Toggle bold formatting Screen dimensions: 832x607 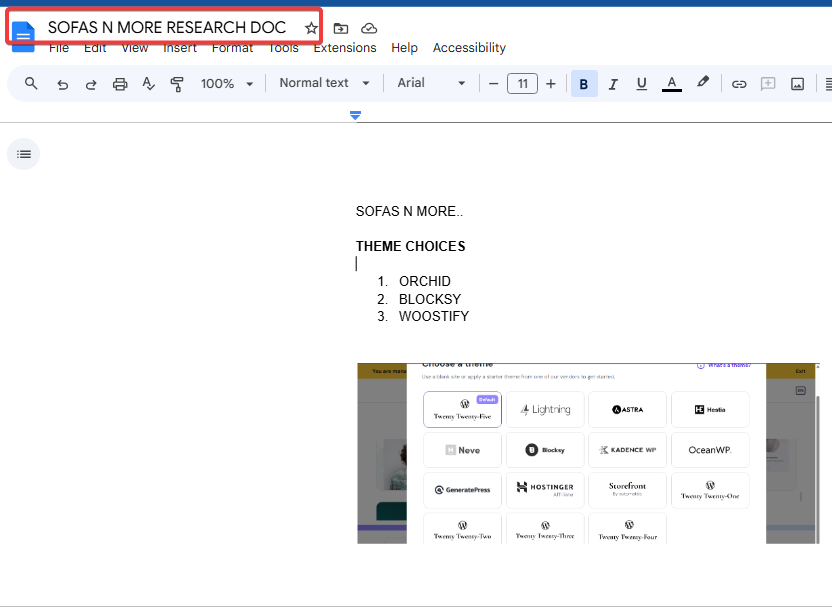[x=584, y=84]
